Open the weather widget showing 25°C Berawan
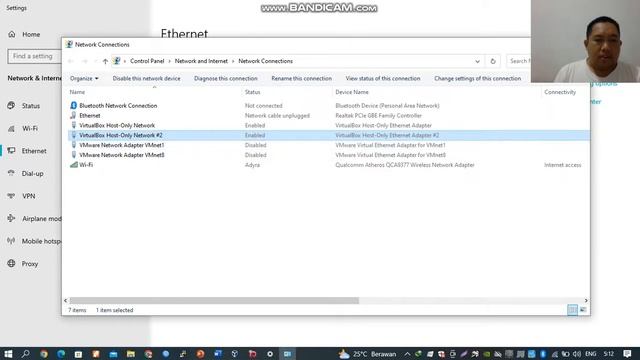The height and width of the screenshot is (360, 640). [367, 354]
